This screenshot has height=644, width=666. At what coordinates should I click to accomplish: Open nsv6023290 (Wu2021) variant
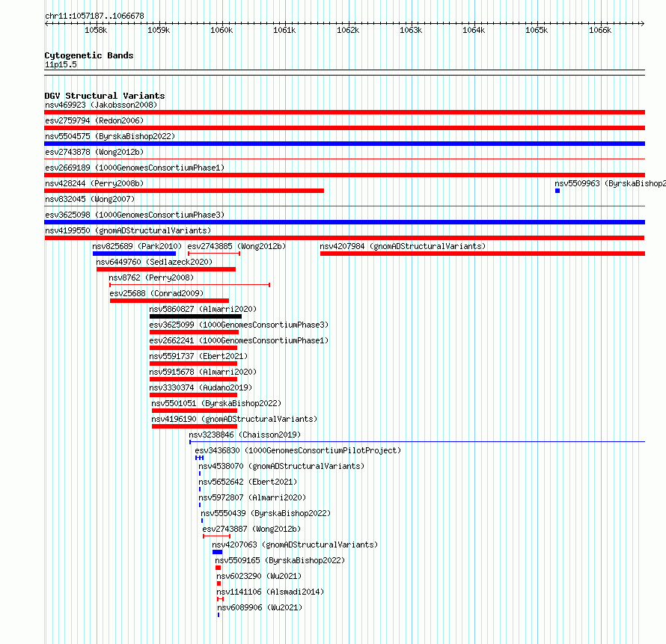coord(259,576)
